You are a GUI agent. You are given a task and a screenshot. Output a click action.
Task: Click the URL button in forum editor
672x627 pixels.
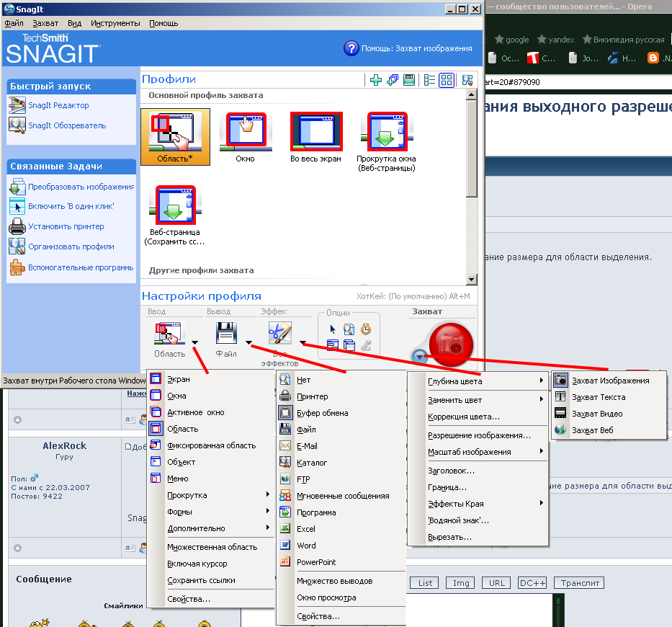pos(497,583)
